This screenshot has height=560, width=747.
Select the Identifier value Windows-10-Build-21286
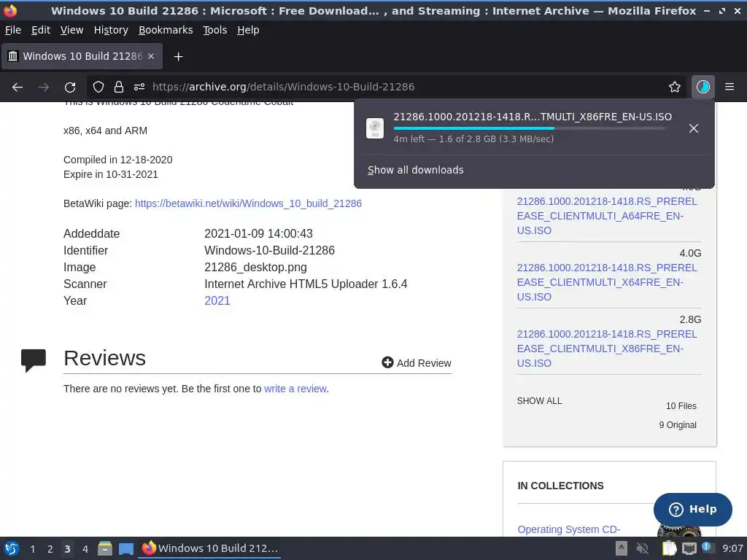pyautogui.click(x=270, y=251)
